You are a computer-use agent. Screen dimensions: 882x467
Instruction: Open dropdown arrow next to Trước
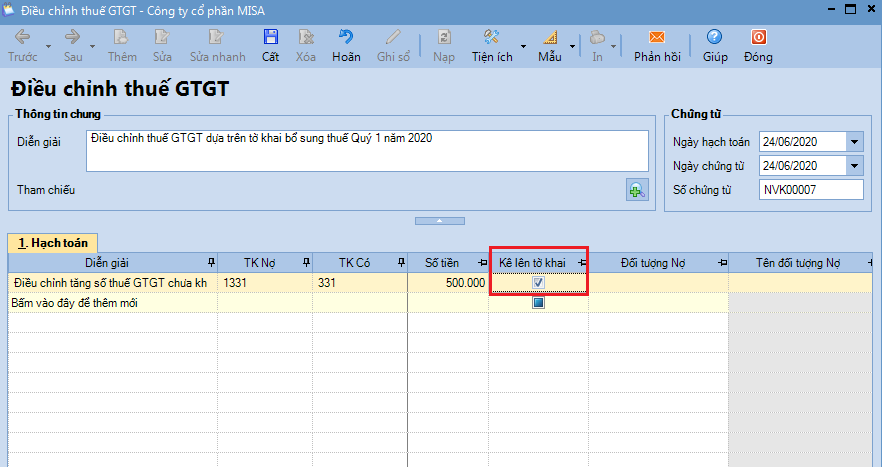pos(48,47)
